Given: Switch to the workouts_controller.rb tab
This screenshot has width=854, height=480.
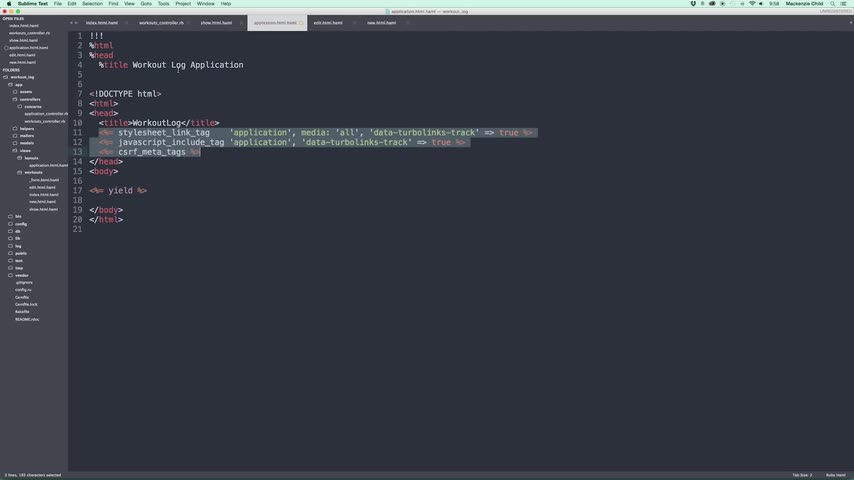Looking at the screenshot, I should (x=161, y=23).
